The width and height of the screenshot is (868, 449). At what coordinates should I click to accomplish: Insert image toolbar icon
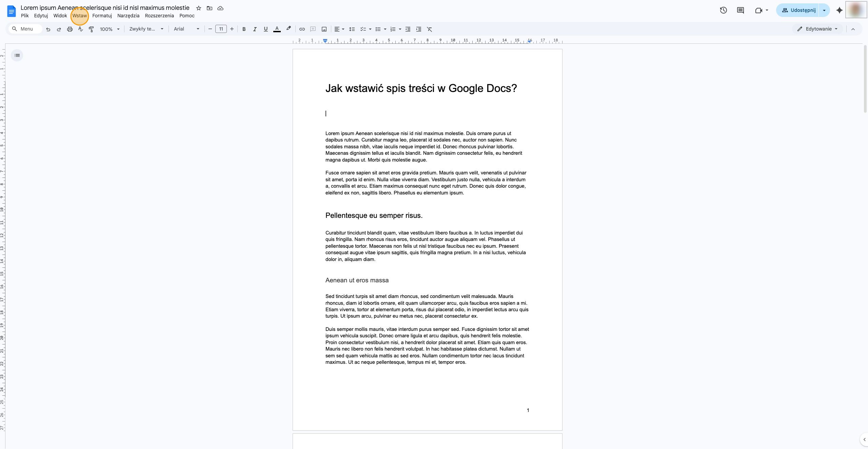pos(324,29)
